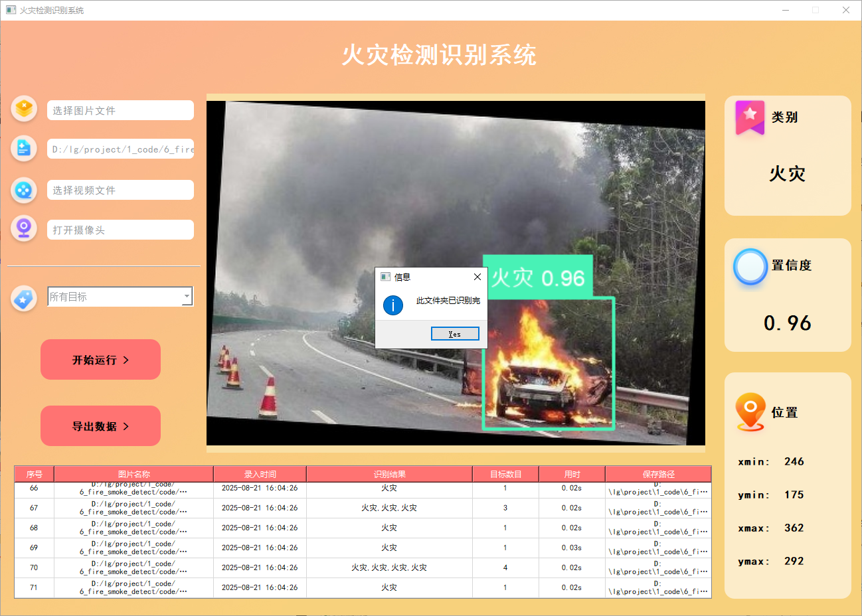This screenshot has width=862, height=616.
Task: Click the 选择视频文件 input field
Action: [x=120, y=190]
